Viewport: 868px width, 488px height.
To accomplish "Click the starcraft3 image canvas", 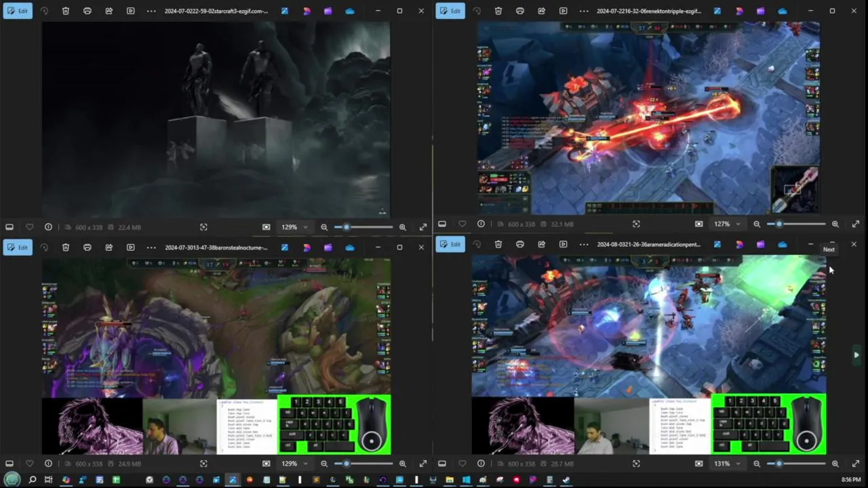I will pos(216,119).
